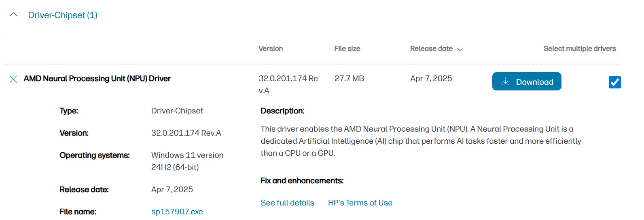This screenshot has width=644, height=220.
Task: Close AMD NPU driver details with X icon
Action: click(x=13, y=79)
